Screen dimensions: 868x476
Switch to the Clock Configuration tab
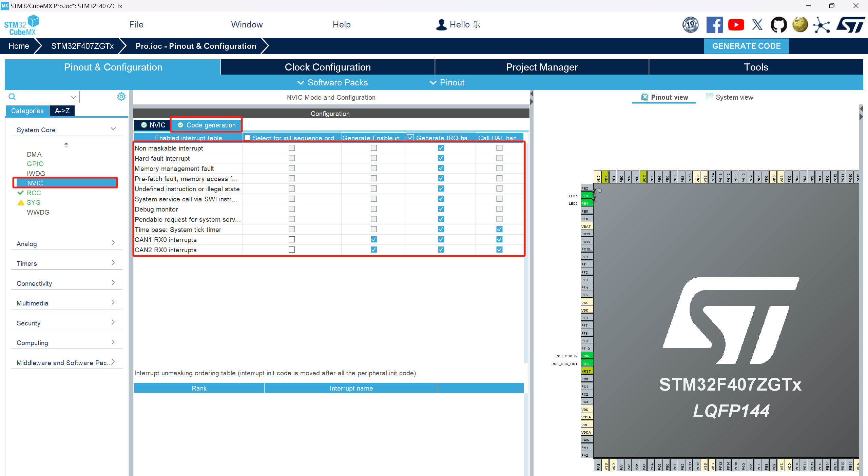pyautogui.click(x=328, y=67)
